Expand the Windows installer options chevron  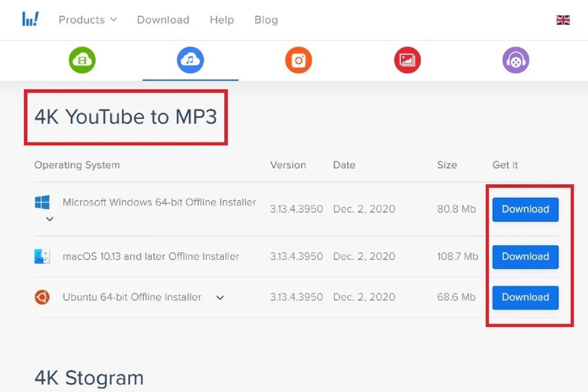tap(50, 219)
